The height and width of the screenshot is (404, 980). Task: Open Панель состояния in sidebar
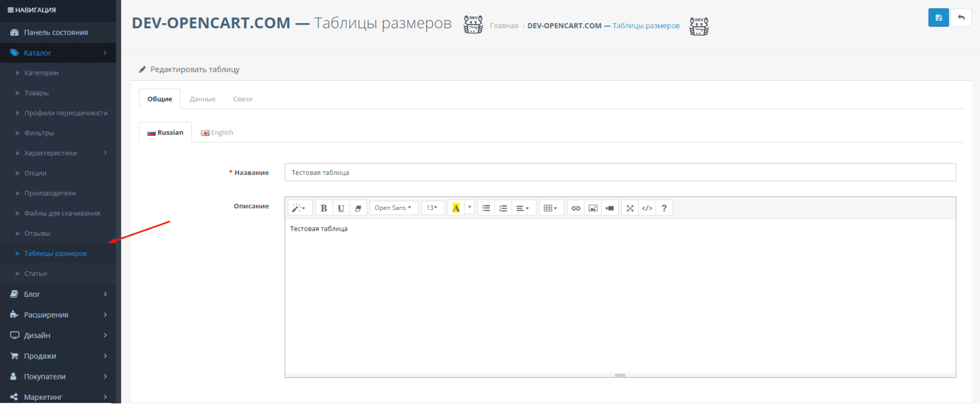tap(58, 32)
